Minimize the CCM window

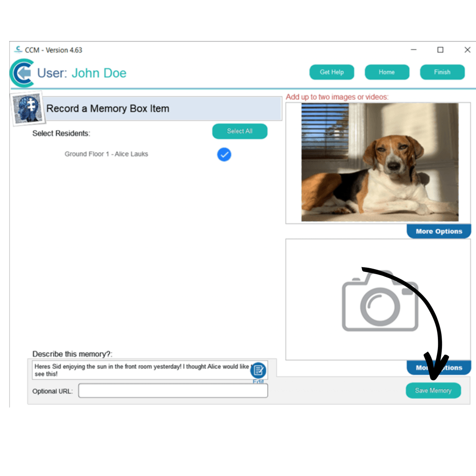413,50
